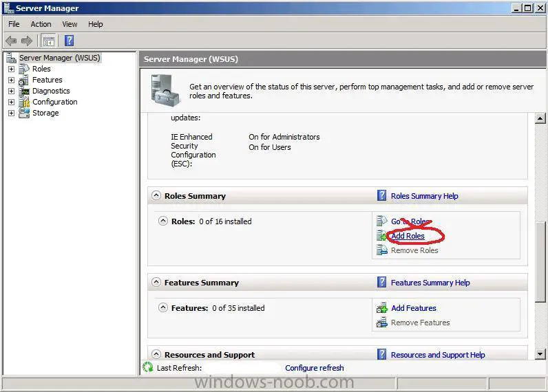
Task: Click the Features node icon in tree
Action: (24, 80)
